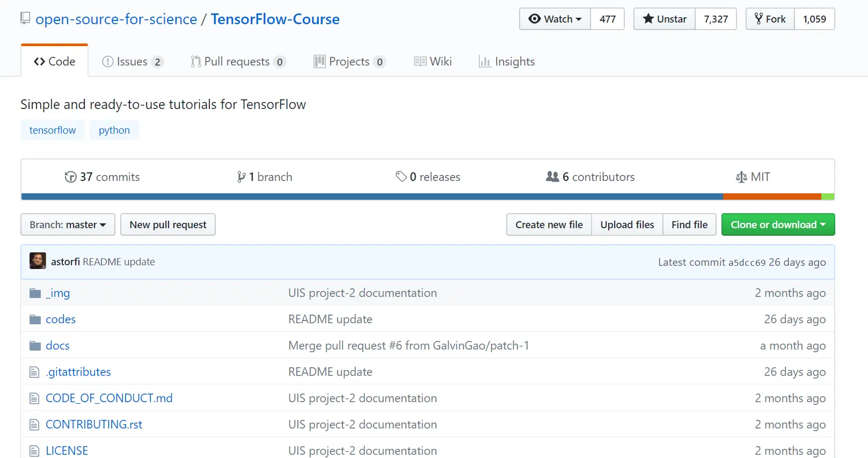
Task: Click the branch icon beside 1 branch
Action: [x=242, y=177]
